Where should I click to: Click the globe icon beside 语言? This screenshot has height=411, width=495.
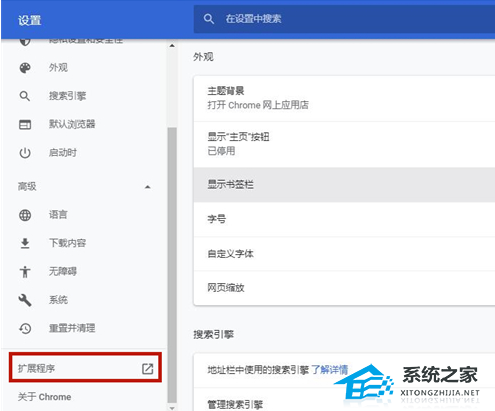[25, 215]
